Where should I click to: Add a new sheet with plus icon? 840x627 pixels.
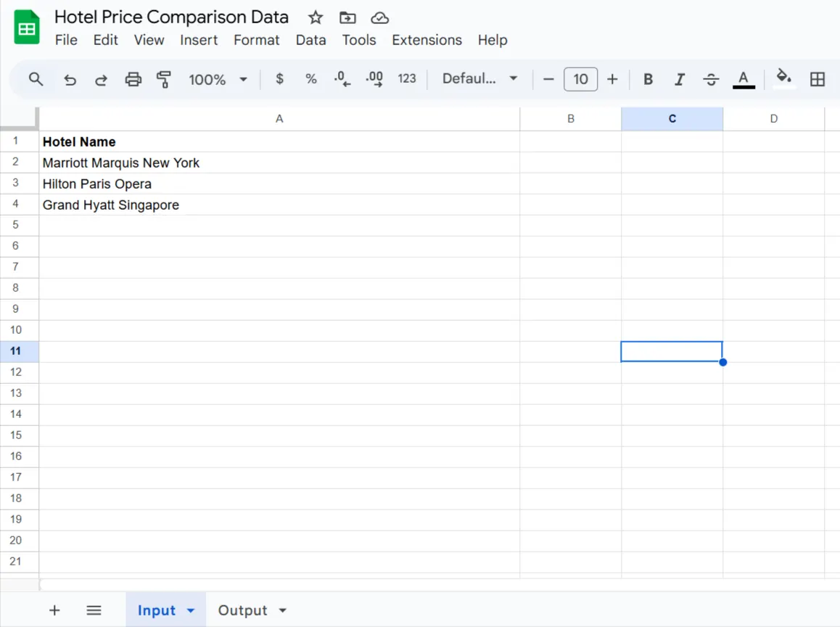[x=54, y=610]
